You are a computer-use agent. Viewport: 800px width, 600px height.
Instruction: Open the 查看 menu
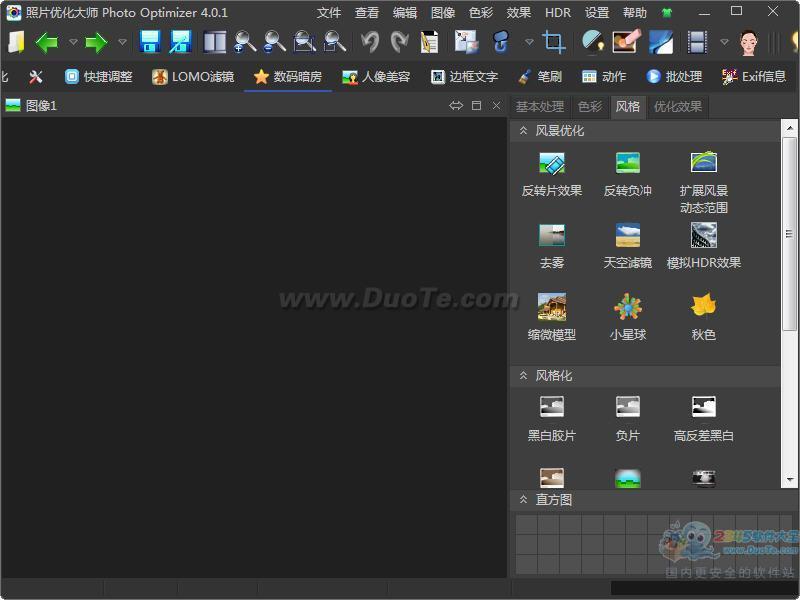point(367,13)
